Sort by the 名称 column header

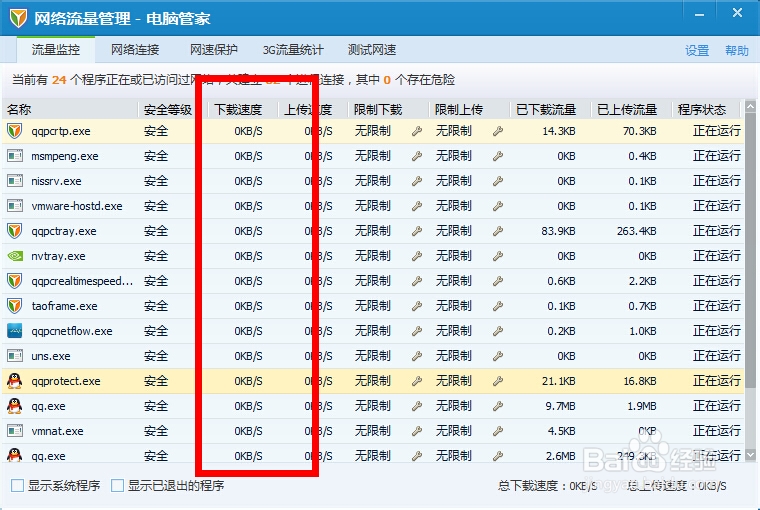(70, 110)
